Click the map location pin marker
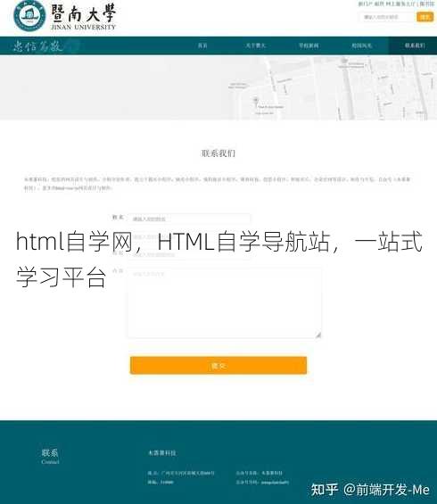Viewport: 437px width, 504px height. coord(256,101)
